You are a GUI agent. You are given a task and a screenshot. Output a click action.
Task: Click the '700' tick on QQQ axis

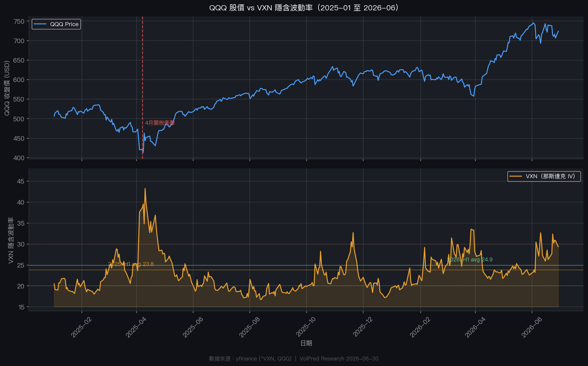(x=19, y=41)
